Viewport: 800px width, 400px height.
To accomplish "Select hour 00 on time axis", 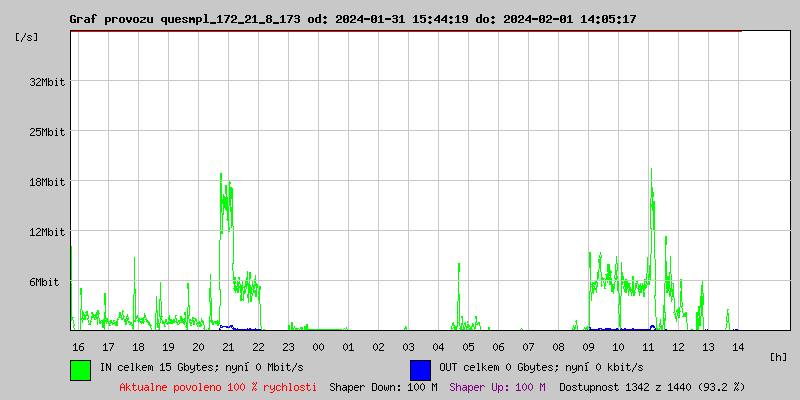I will click(318, 347).
